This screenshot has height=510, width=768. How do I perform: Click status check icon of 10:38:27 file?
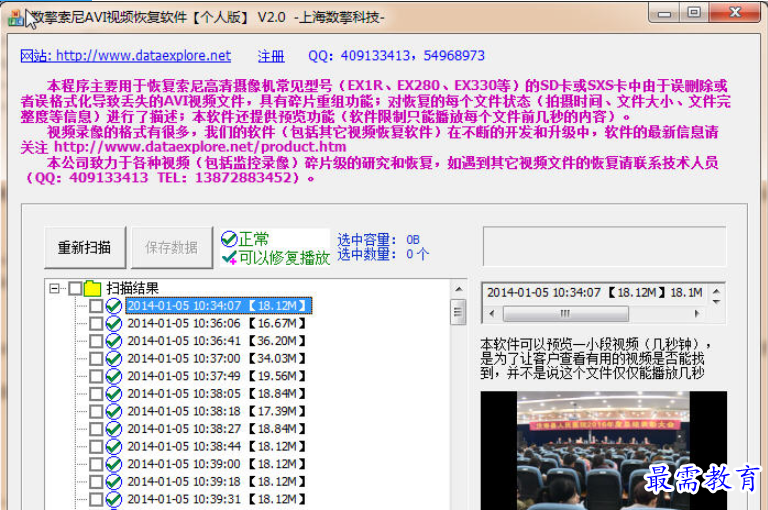click(x=114, y=429)
